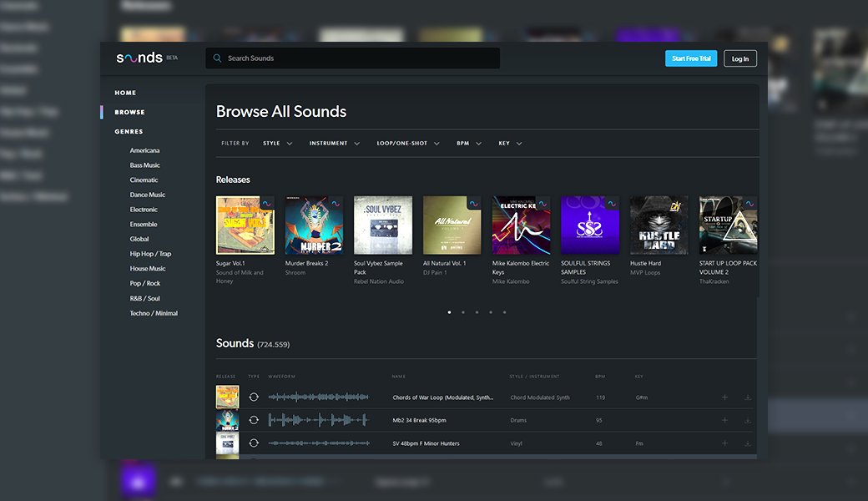The width and height of the screenshot is (868, 501).
Task: Click the magnifier icon in the search bar
Action: (218, 58)
